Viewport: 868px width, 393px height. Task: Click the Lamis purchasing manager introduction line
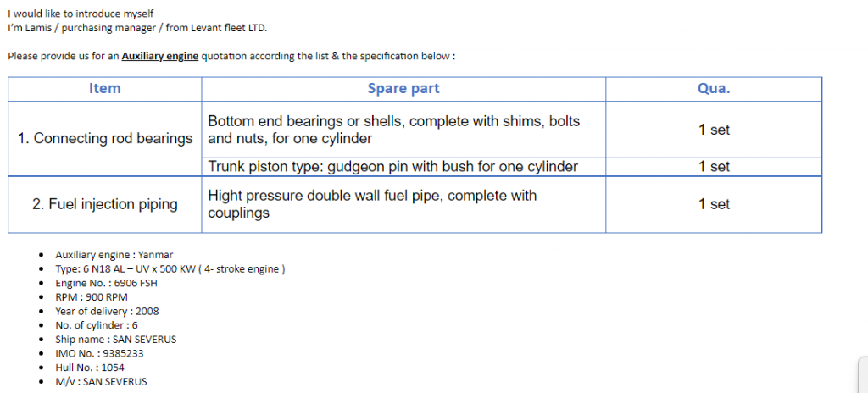pyautogui.click(x=137, y=28)
